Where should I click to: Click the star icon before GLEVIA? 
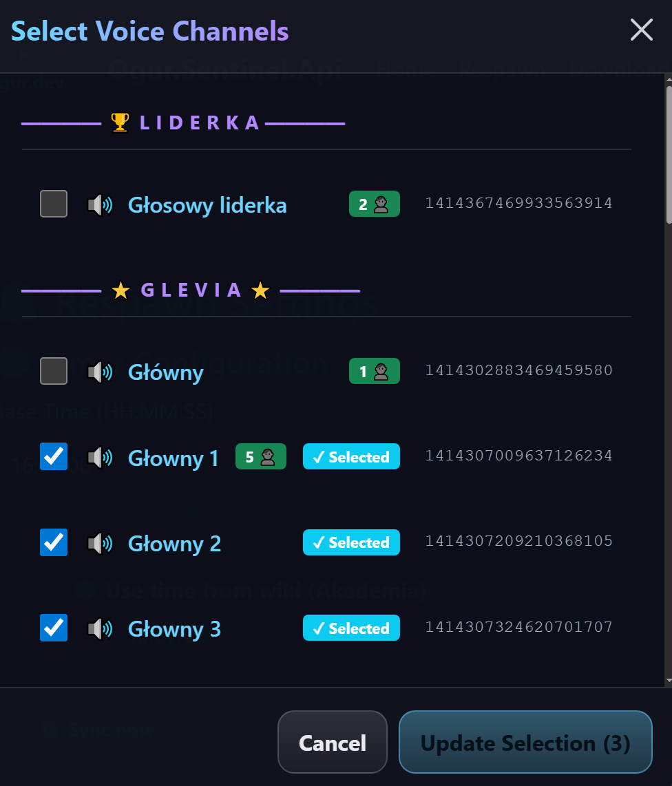point(121,290)
